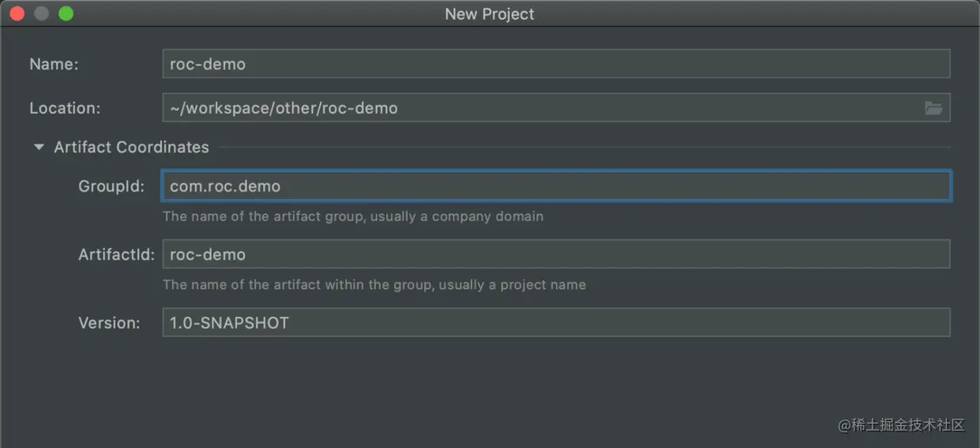
Task: Focus the Location path field
Action: pos(537,108)
